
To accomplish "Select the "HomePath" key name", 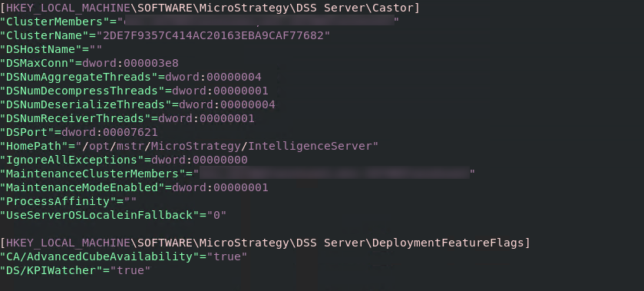I will click(x=35, y=146).
